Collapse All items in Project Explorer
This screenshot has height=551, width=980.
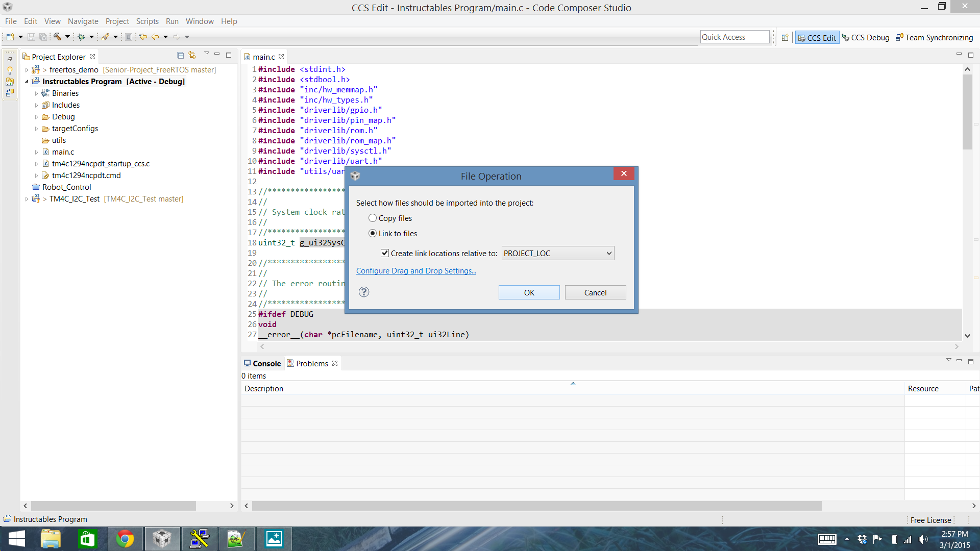click(x=181, y=55)
